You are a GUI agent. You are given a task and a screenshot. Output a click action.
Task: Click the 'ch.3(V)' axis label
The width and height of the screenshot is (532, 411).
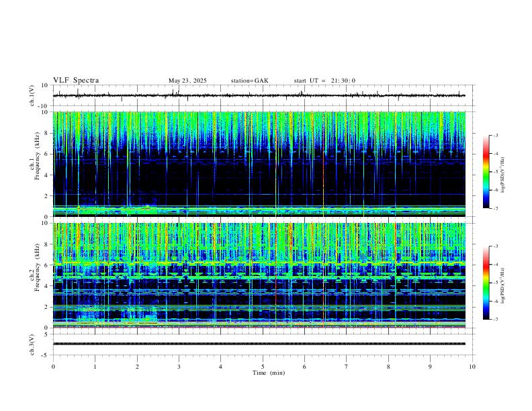pos(32,345)
